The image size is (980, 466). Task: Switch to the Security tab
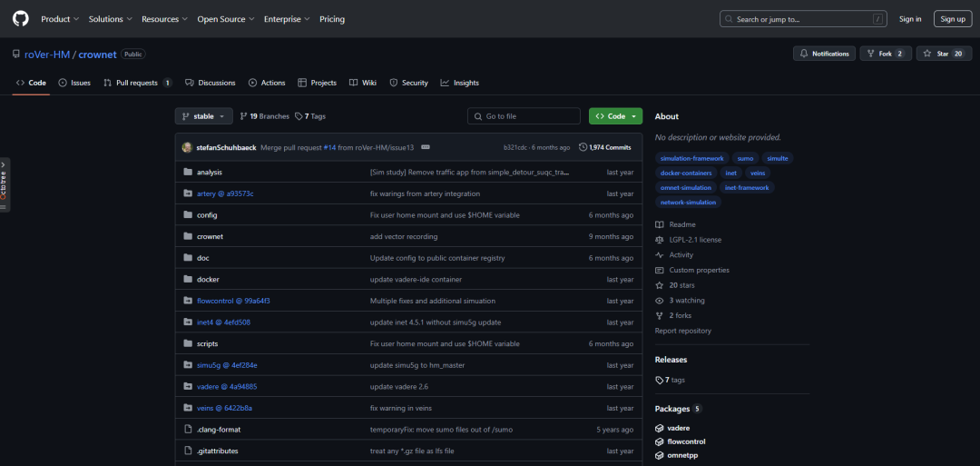point(408,83)
